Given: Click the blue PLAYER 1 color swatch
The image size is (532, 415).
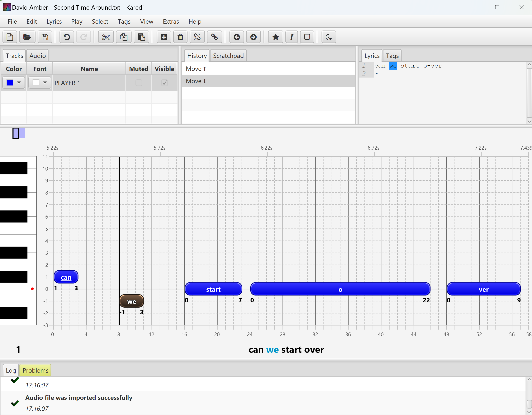Looking at the screenshot, I should [10, 83].
